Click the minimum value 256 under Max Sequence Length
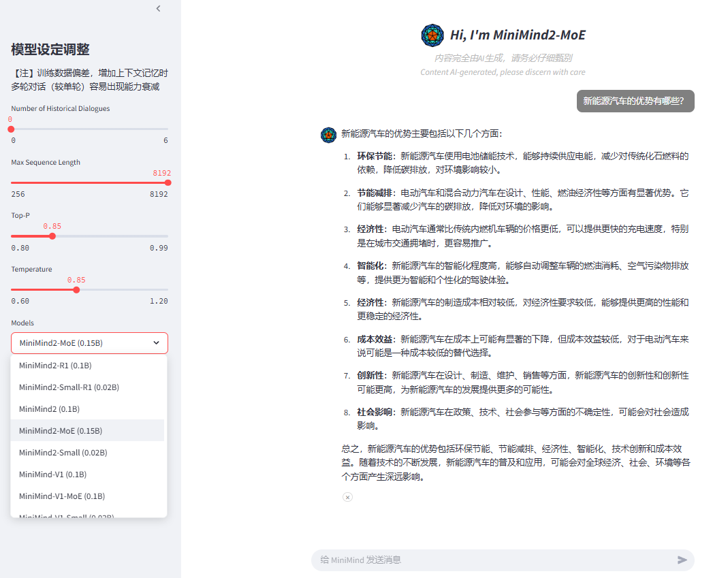 (x=18, y=194)
